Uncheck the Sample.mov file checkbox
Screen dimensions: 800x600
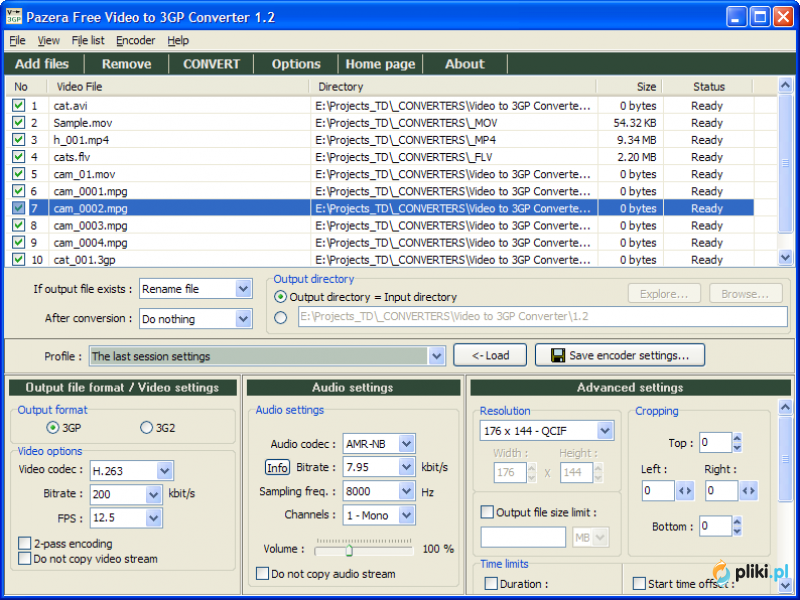coord(18,122)
